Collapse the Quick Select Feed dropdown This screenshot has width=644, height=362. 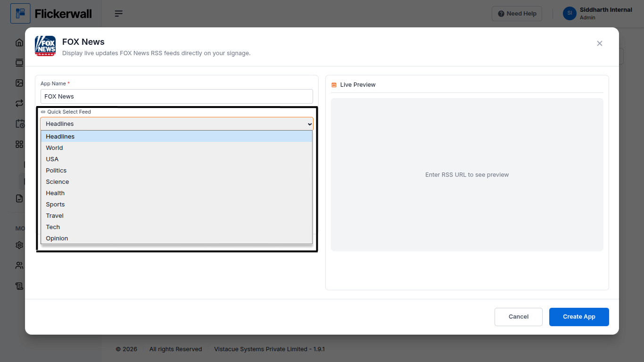pos(177,123)
